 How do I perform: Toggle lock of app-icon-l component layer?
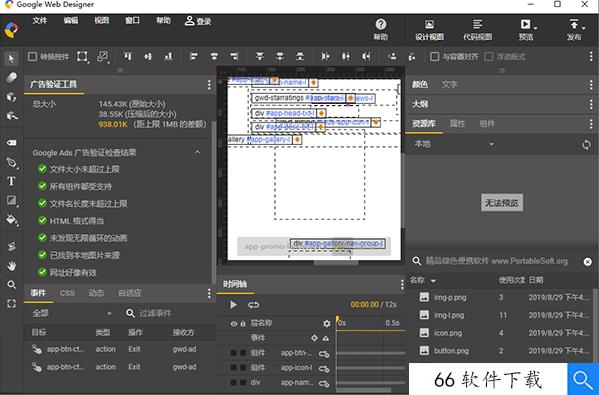pos(243,368)
